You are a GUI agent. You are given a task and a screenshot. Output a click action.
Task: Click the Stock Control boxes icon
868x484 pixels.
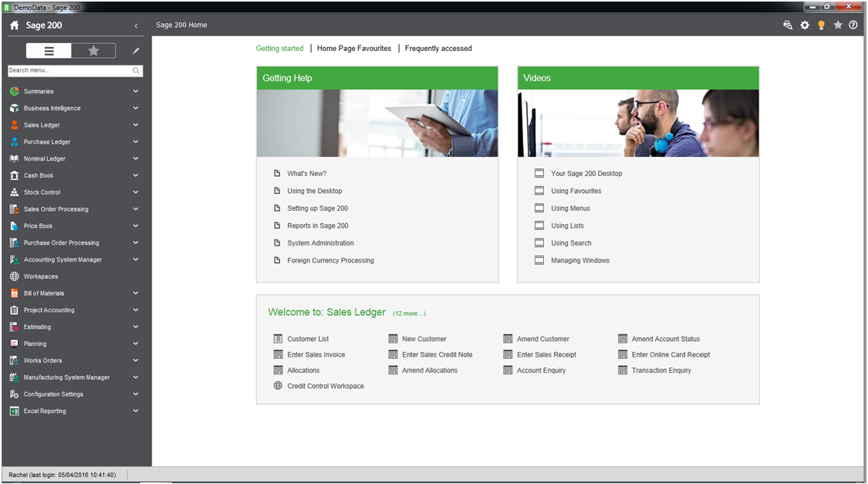[x=15, y=192]
